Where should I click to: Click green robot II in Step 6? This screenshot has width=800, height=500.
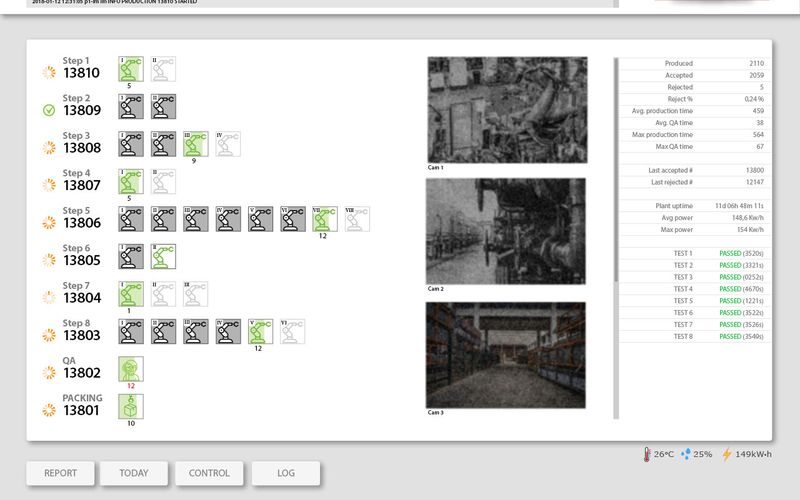(x=163, y=257)
